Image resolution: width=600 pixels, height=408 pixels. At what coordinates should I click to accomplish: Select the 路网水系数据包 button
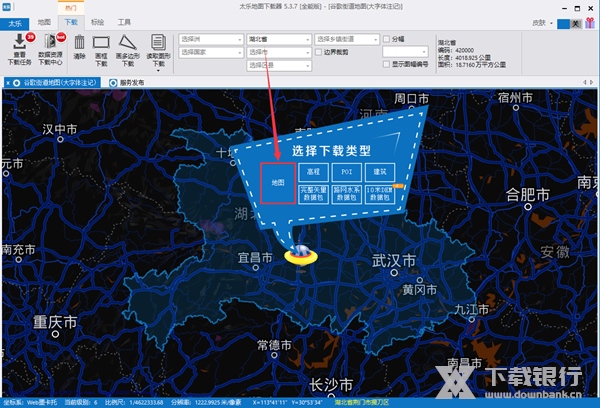(x=347, y=194)
